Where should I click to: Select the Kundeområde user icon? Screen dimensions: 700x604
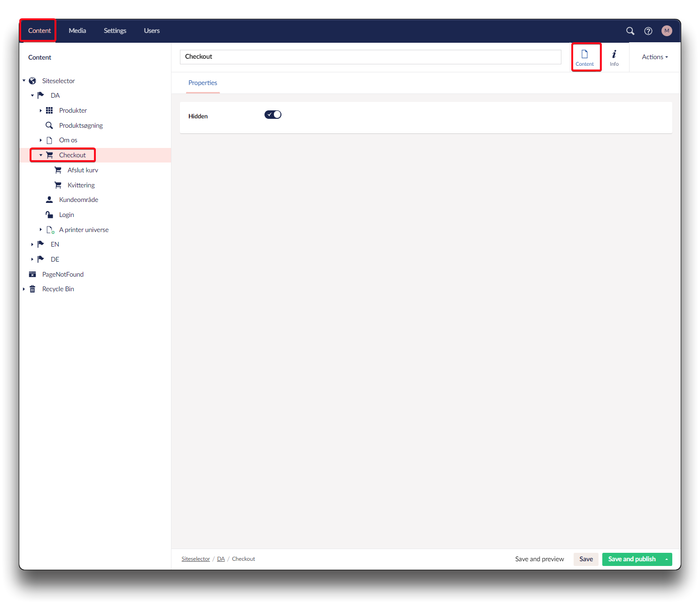49,200
